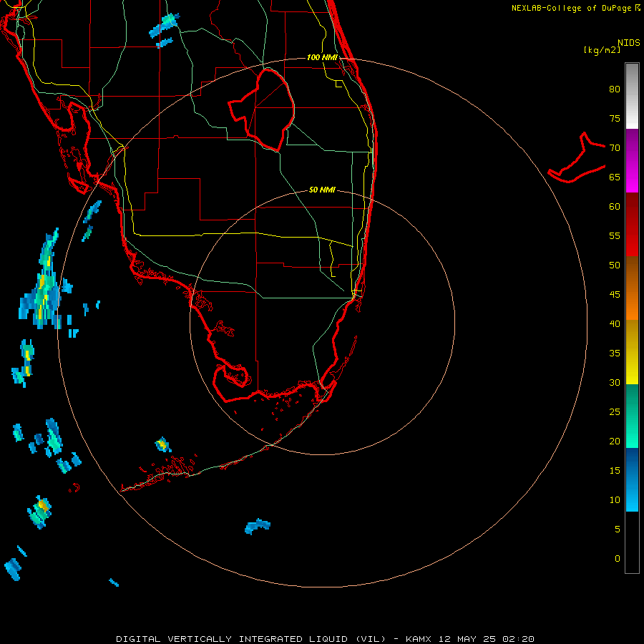Click the scale value 15

[x=615, y=470]
